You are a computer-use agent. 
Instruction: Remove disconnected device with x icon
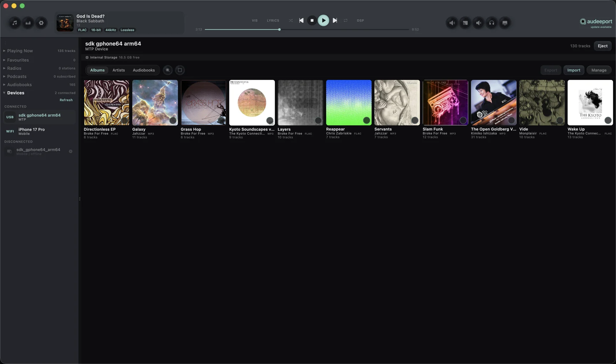[x=71, y=152]
